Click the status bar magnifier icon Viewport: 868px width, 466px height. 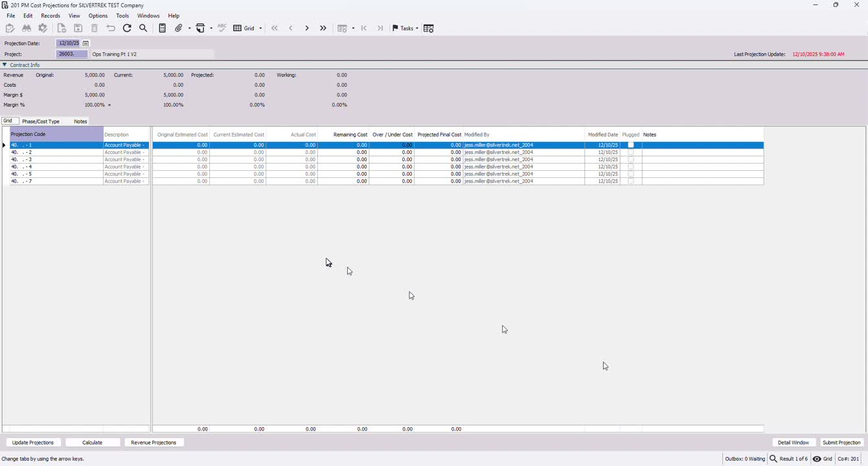tap(773, 459)
